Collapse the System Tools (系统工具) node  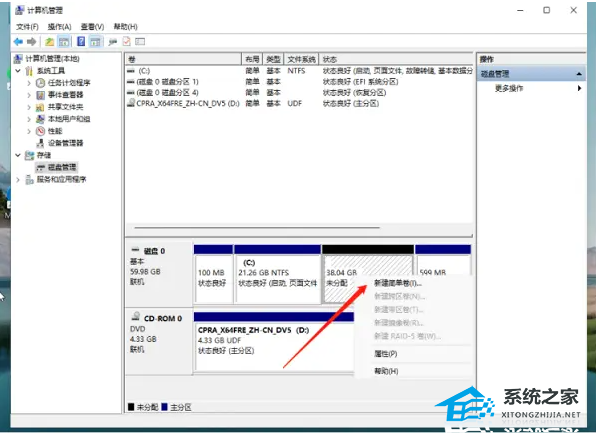tap(18, 71)
